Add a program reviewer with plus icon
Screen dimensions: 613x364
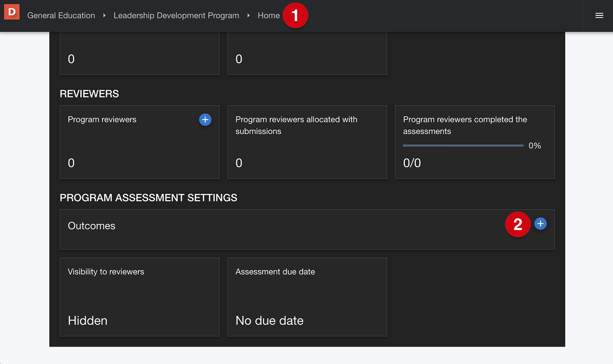click(x=205, y=120)
